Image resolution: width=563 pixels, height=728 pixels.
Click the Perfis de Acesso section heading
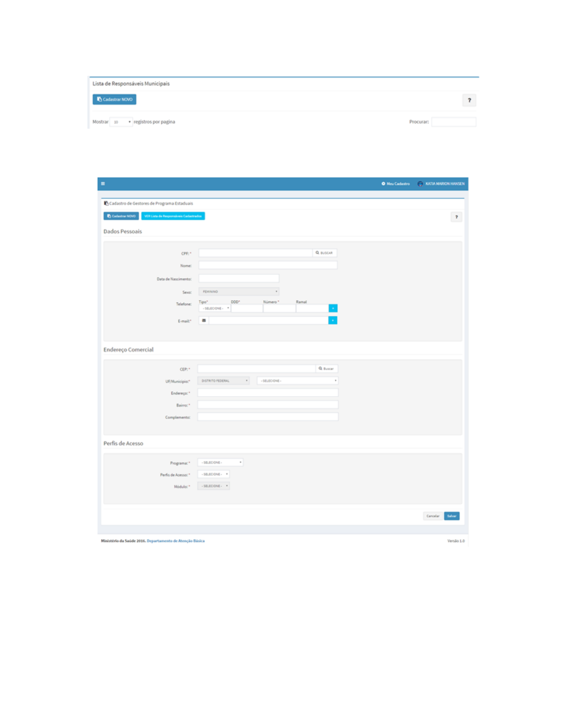(123, 443)
